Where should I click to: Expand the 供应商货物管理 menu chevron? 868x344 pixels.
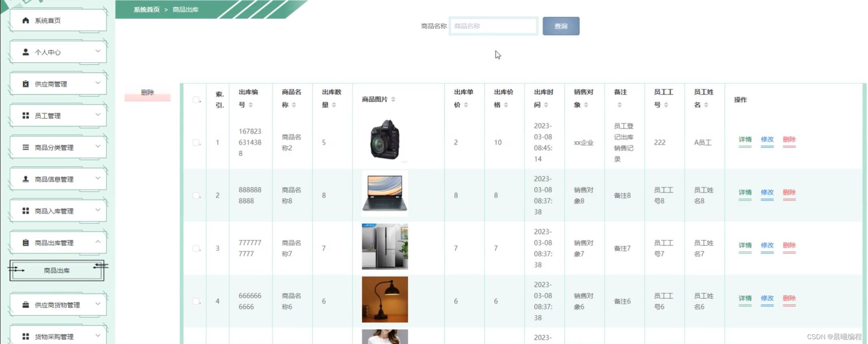tap(98, 304)
